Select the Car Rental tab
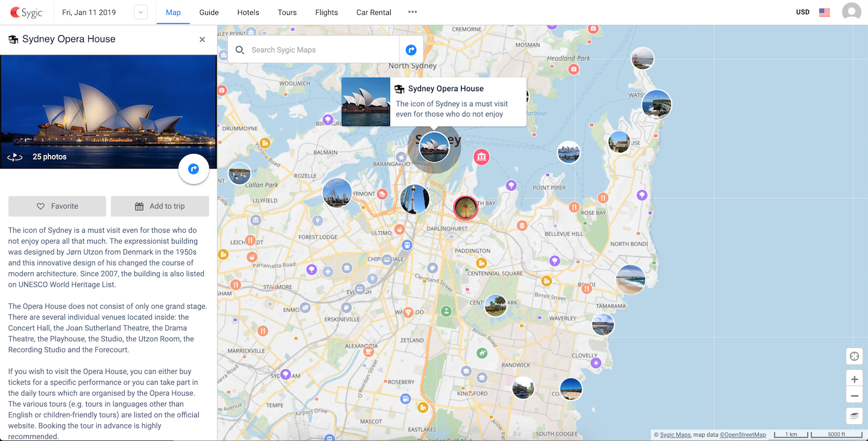The image size is (868, 441). (x=374, y=12)
